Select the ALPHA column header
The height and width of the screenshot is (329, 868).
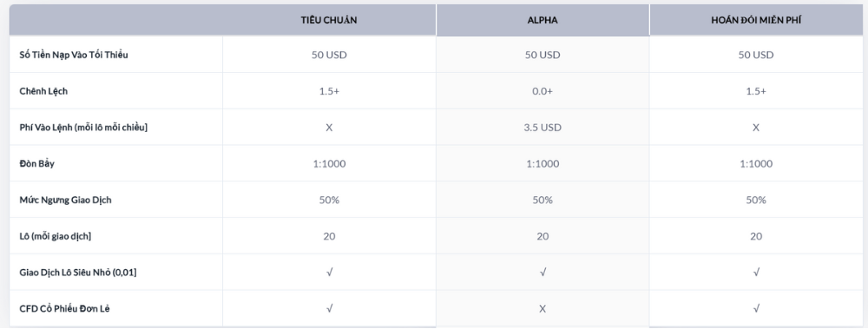coord(542,20)
